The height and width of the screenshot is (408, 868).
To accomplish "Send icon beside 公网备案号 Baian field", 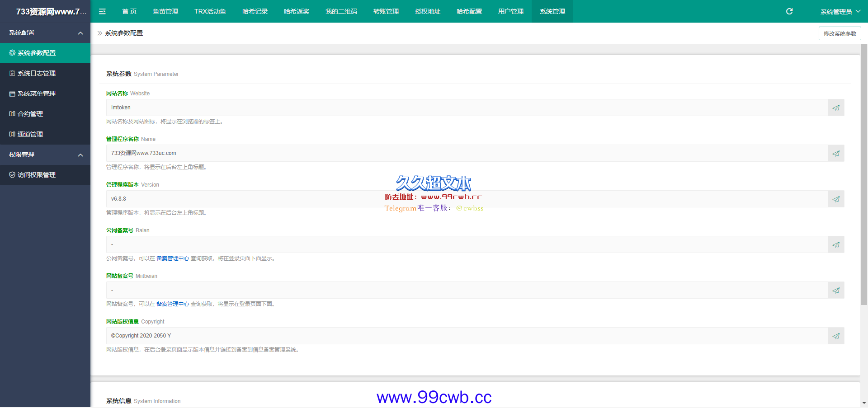I will [836, 244].
